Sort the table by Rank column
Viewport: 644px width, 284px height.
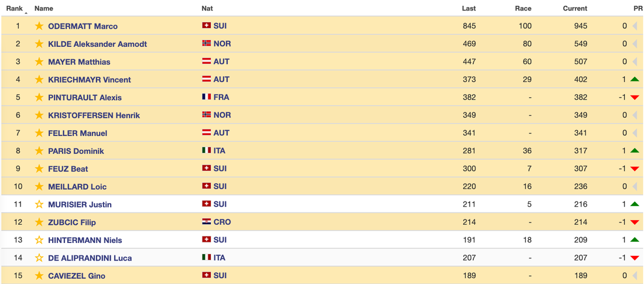tap(15, 8)
